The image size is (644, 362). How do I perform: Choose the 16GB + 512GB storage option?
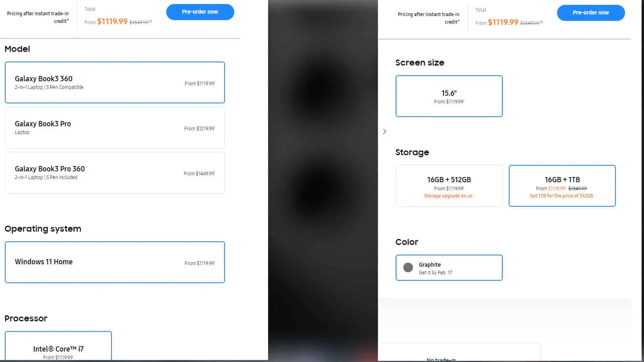coord(449,186)
